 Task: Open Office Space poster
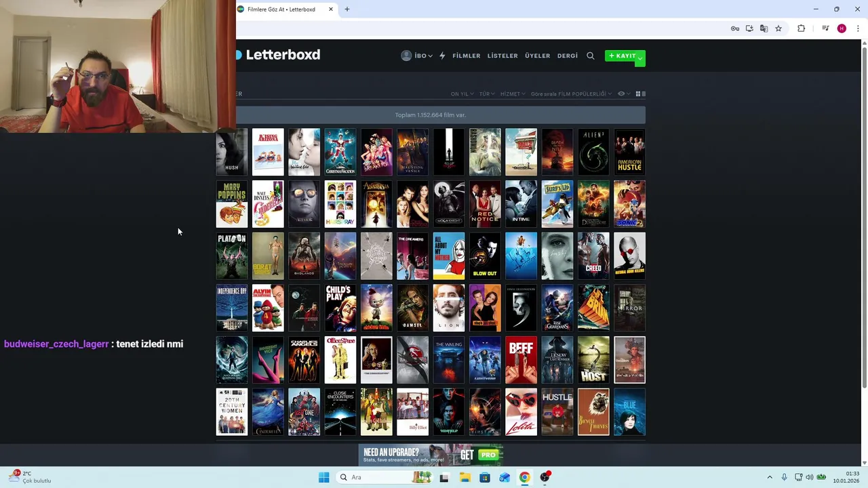[340, 360]
